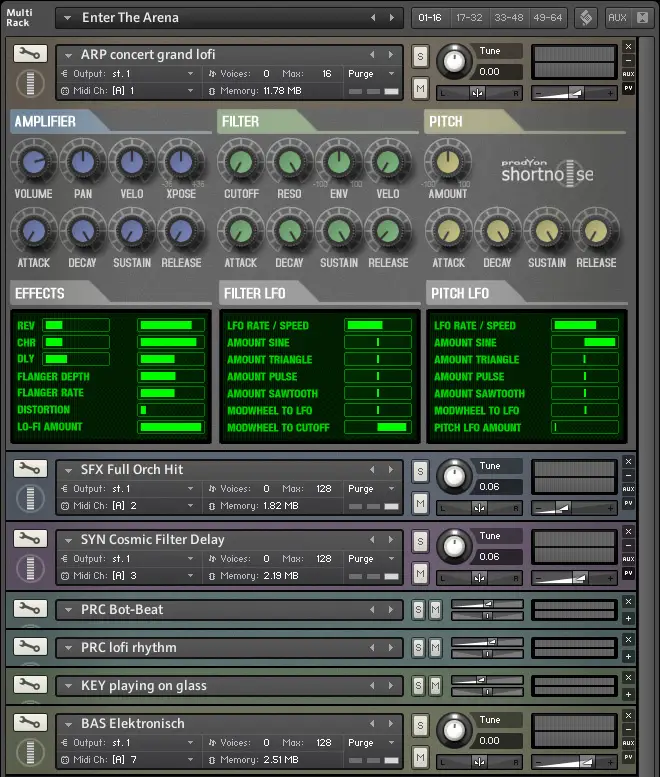Adjust the LO-FI AMOUNT bar
Viewport: 660px width, 777px height.
point(171,427)
